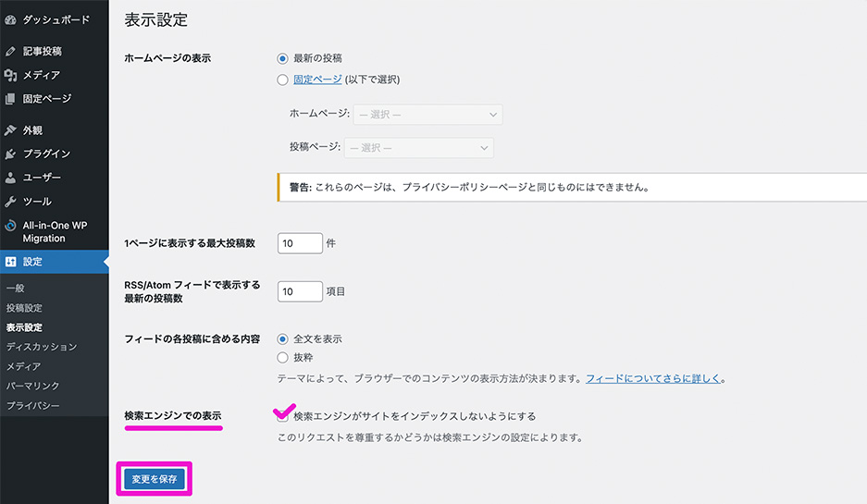Click the Users person icon
The width and height of the screenshot is (867, 504).
point(10,178)
